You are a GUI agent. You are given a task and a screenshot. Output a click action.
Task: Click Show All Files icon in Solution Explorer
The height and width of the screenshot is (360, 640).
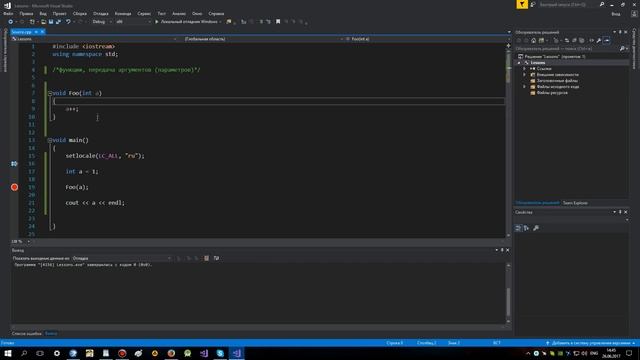pos(582,40)
